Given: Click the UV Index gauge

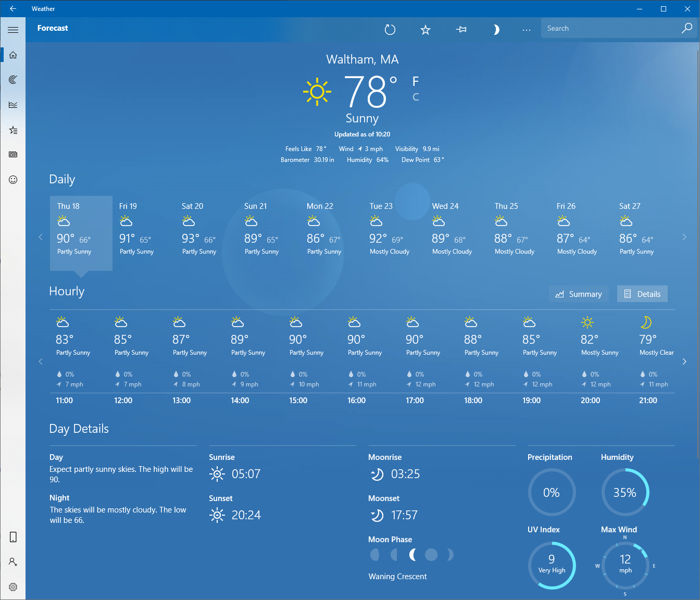Looking at the screenshot, I should point(552,565).
